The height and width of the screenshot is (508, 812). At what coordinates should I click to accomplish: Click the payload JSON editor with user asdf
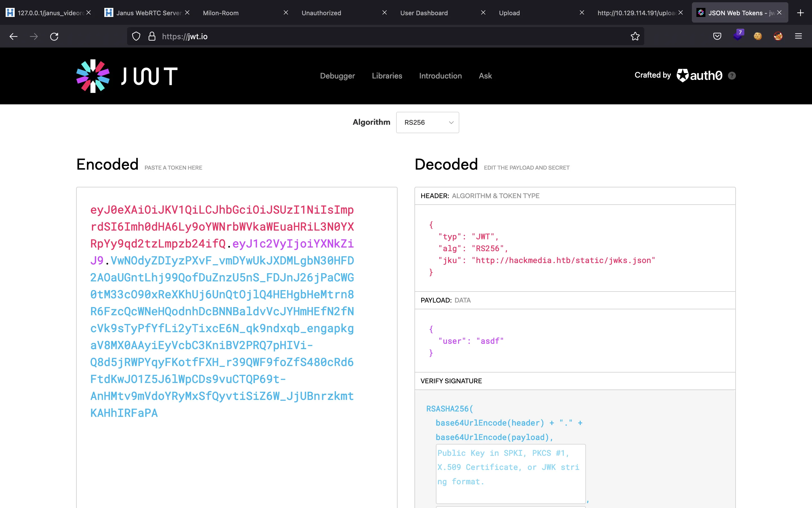(x=575, y=341)
